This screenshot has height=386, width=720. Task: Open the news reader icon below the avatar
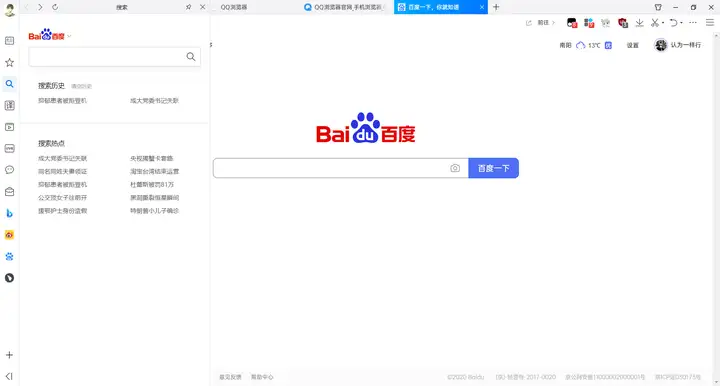click(9, 41)
